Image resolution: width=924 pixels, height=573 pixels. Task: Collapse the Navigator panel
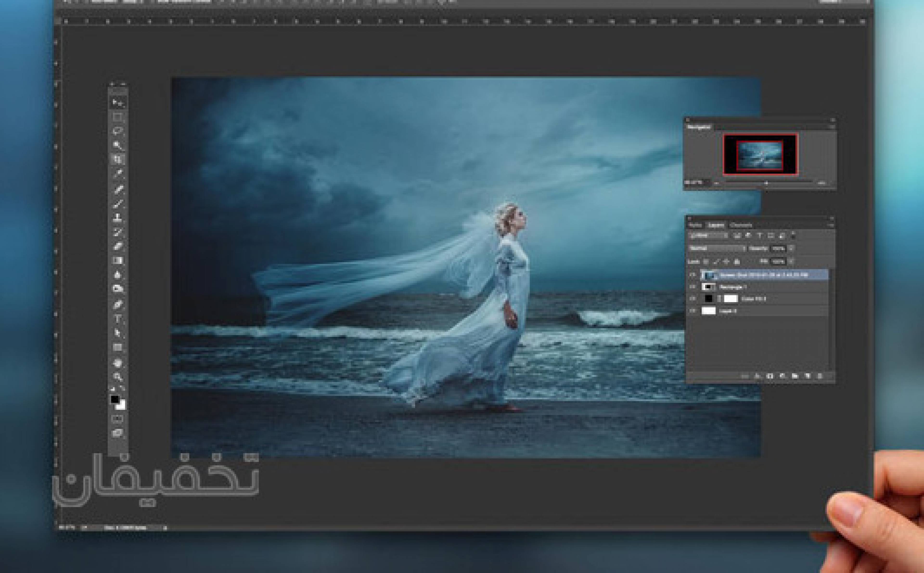point(833,120)
